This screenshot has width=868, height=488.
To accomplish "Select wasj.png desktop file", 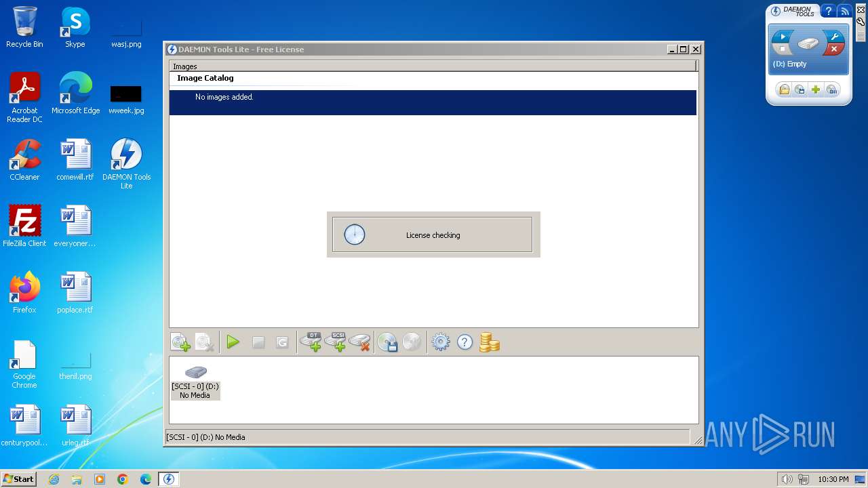I will (126, 31).
